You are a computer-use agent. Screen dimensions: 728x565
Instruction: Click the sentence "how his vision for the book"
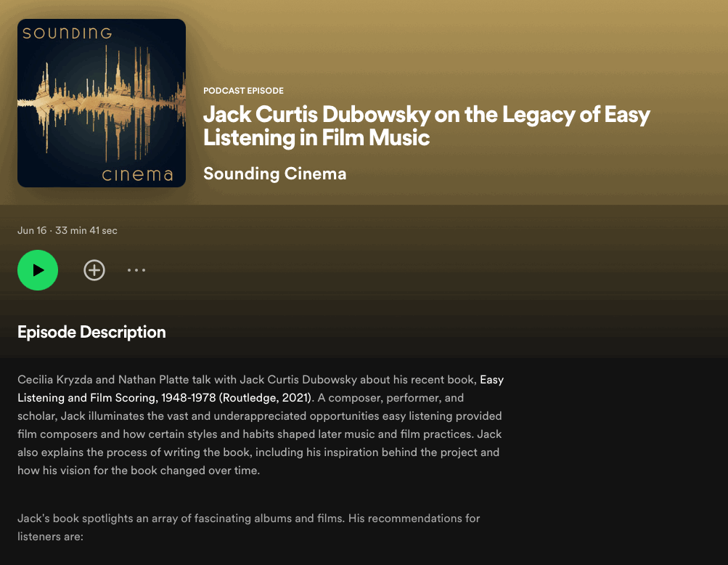[139, 471]
